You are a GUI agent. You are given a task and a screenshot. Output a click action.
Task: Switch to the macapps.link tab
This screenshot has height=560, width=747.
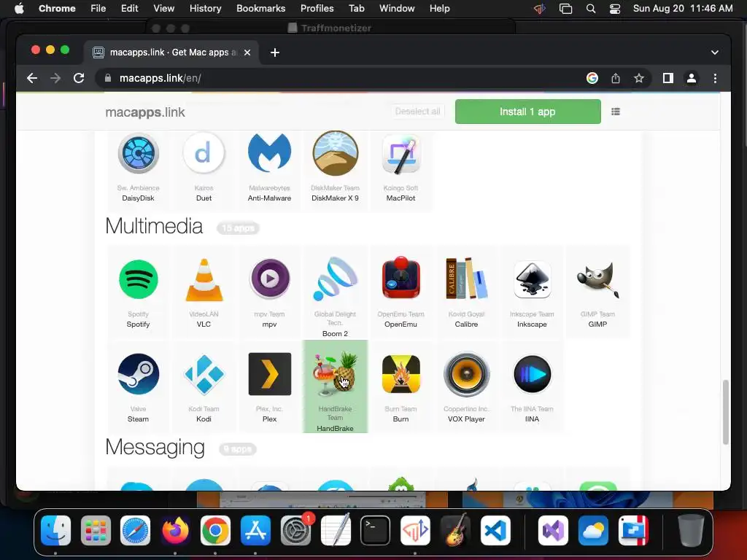coord(171,52)
